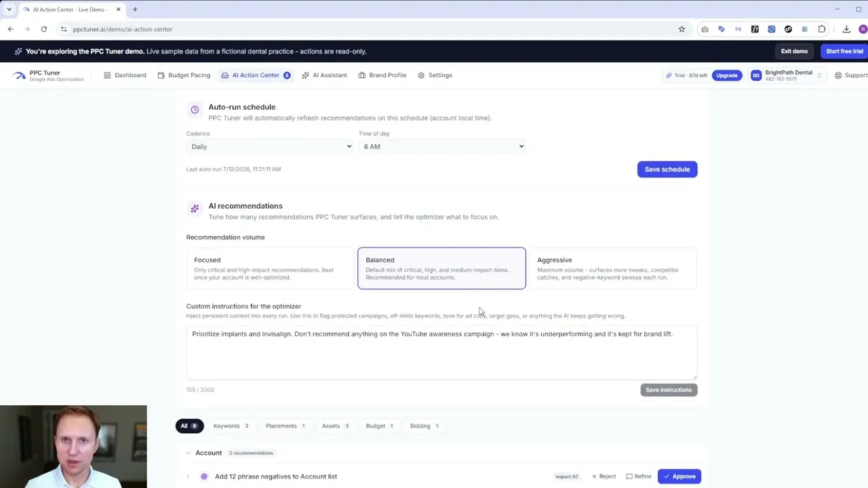Viewport: 868px width, 488px height.
Task: Select the Aggressive recommendation volume
Action: click(613, 268)
